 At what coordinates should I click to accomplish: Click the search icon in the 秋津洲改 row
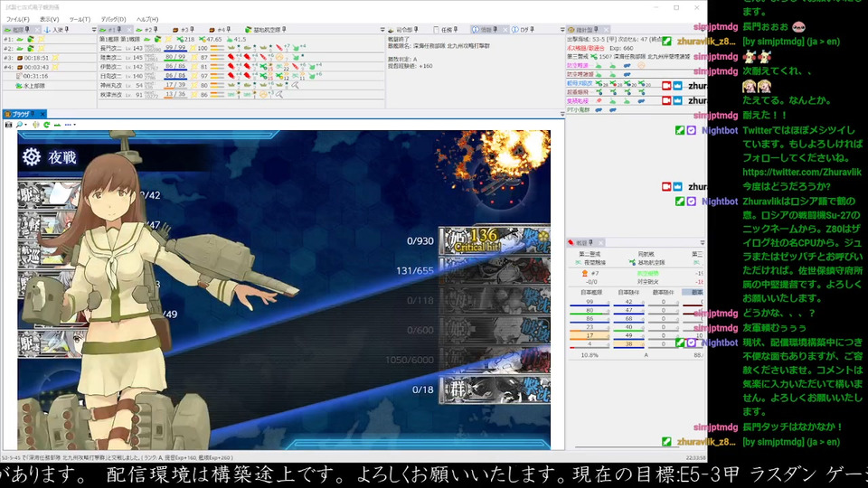(279, 95)
